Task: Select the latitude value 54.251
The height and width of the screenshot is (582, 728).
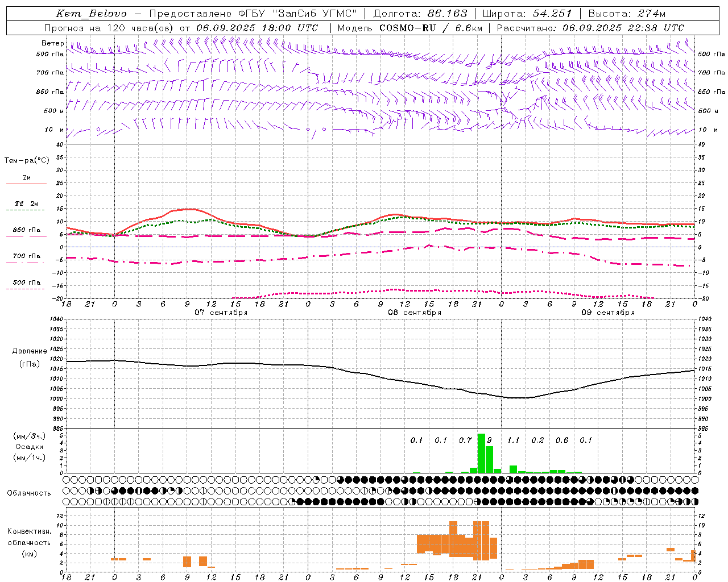Action: pyautogui.click(x=553, y=14)
